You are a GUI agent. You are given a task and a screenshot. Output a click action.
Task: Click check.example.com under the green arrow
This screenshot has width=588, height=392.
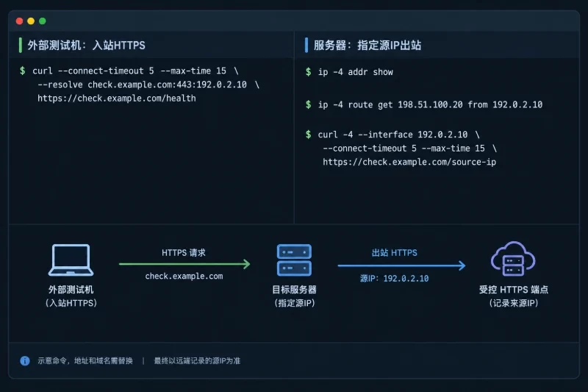point(184,276)
